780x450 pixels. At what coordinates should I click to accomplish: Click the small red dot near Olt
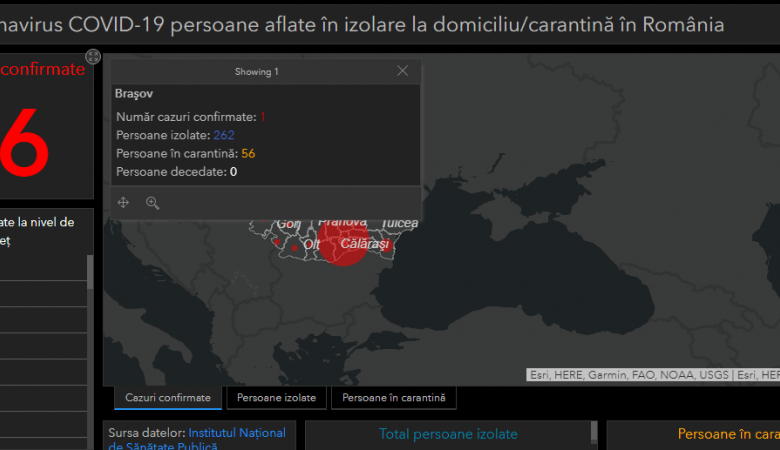tap(294, 248)
